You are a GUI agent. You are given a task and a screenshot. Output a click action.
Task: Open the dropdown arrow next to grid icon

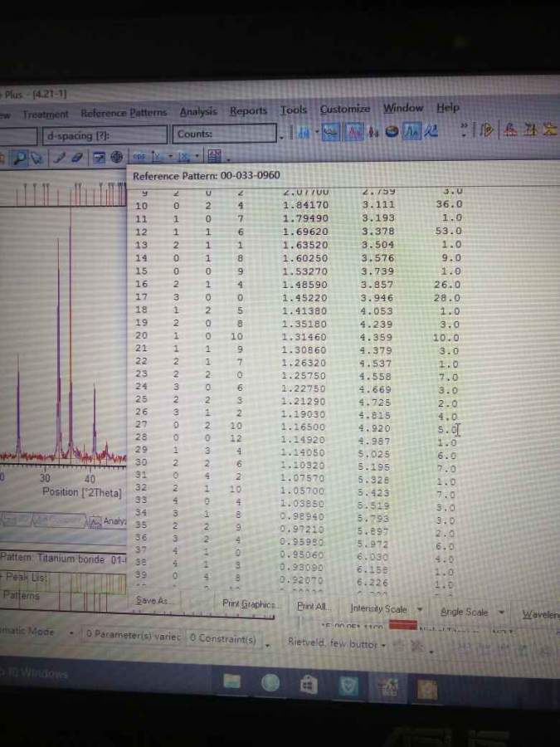pos(228,159)
